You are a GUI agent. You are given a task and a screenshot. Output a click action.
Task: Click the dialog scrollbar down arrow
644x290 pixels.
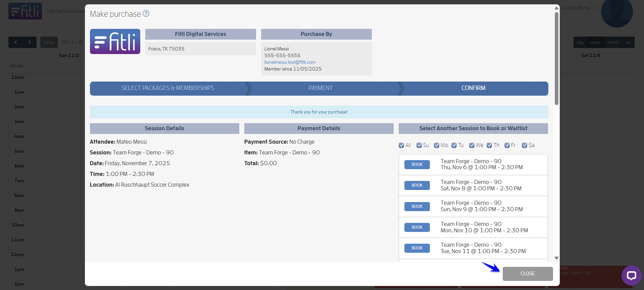(556, 258)
